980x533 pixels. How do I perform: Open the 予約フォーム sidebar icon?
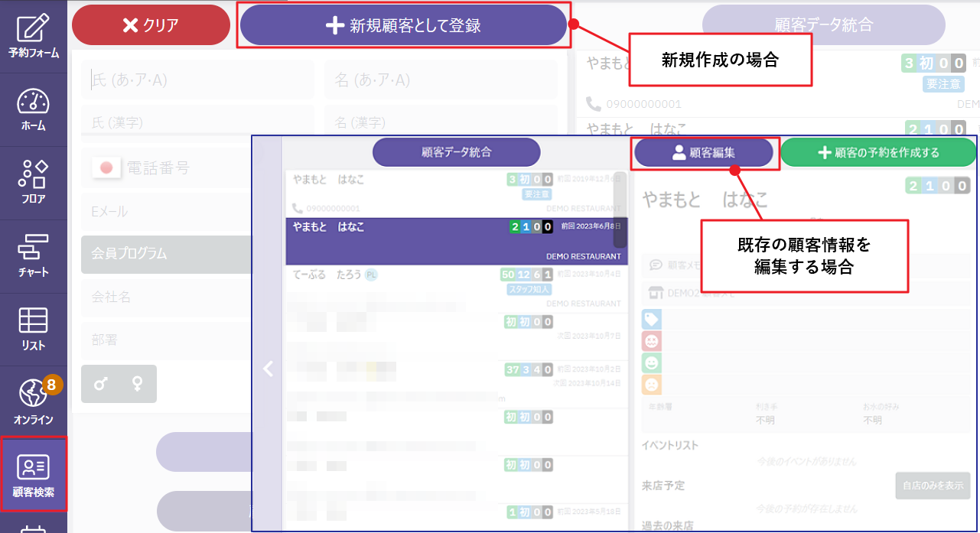point(33,36)
